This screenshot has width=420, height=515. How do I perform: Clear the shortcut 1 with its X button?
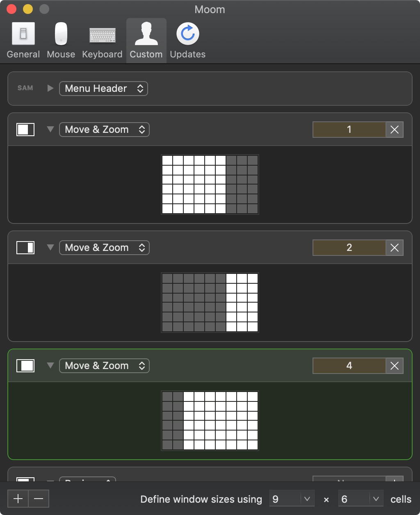coord(395,130)
